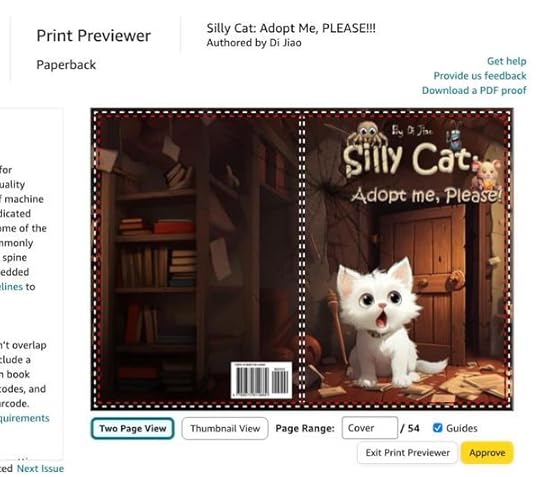Click the blue bug character on the cover
The width and height of the screenshot is (540, 477).
pos(454,133)
